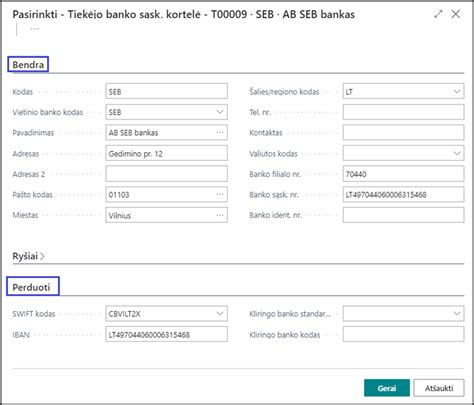Open the more options ellipsis menu
474x405 pixels.
(x=35, y=29)
